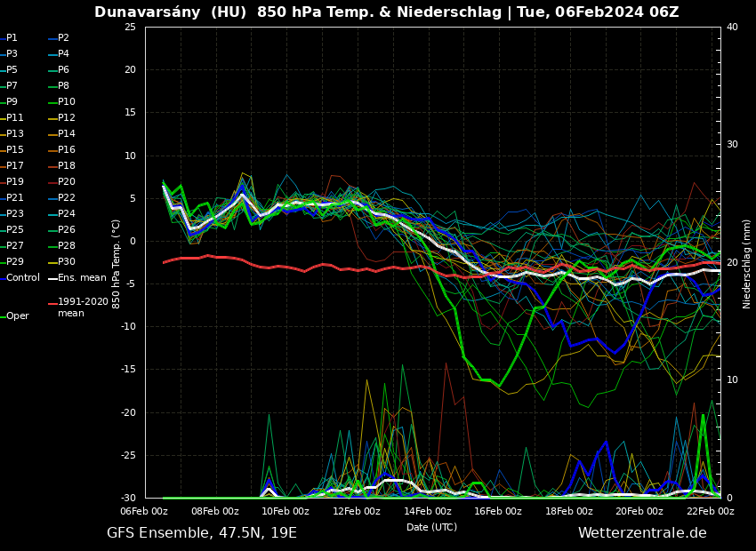
Task: Select the P10 legend label
Action: click(66, 102)
